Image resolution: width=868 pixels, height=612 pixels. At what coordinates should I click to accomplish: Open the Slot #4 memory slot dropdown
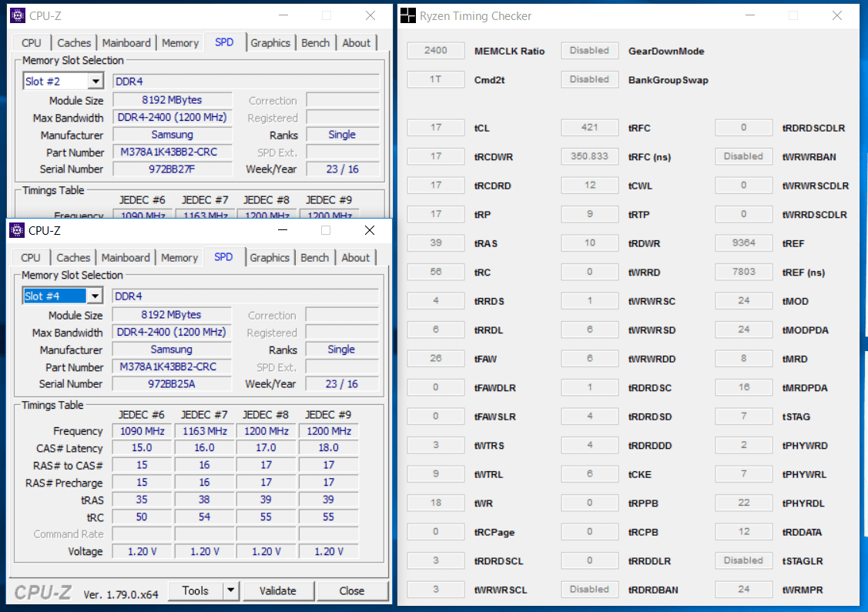click(x=95, y=296)
